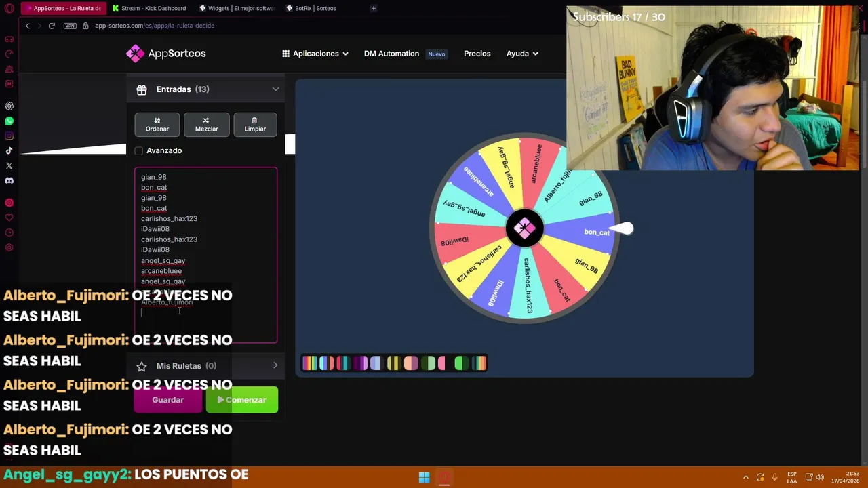Select the yellow olive stripe palette
The image size is (868, 488).
click(x=394, y=363)
